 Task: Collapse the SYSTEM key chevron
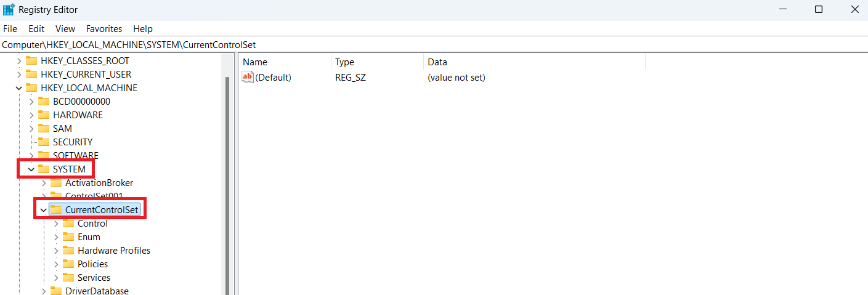[x=31, y=169]
